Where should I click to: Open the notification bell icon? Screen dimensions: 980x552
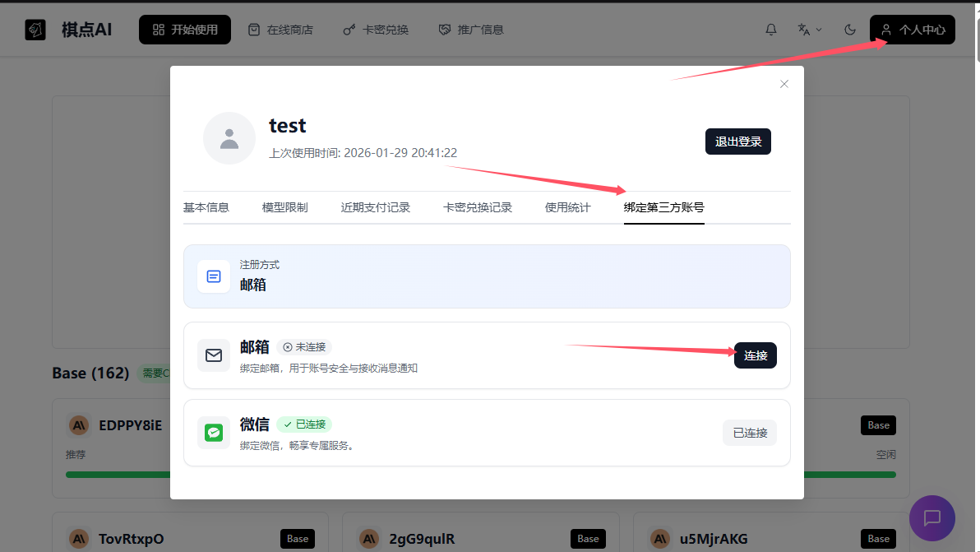pos(770,29)
